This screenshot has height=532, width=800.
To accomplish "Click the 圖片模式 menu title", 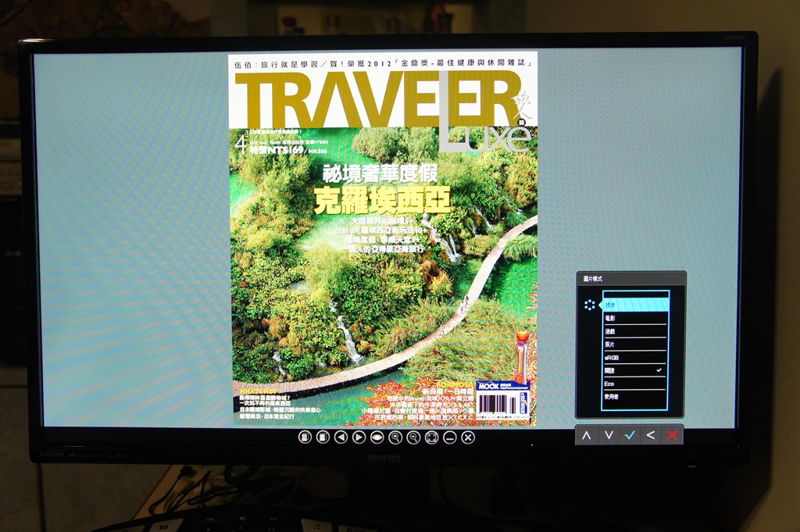I will pos(593,279).
